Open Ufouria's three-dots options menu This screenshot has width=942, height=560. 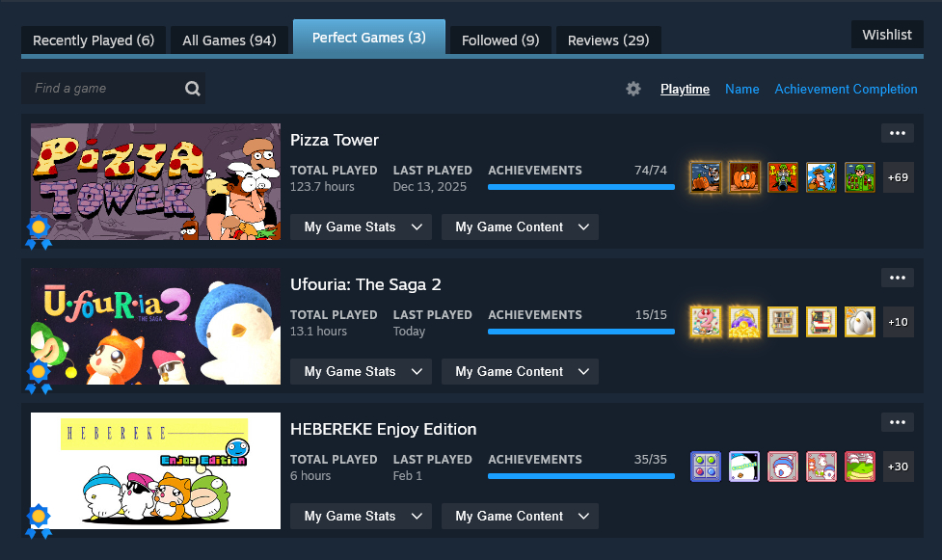coord(897,278)
